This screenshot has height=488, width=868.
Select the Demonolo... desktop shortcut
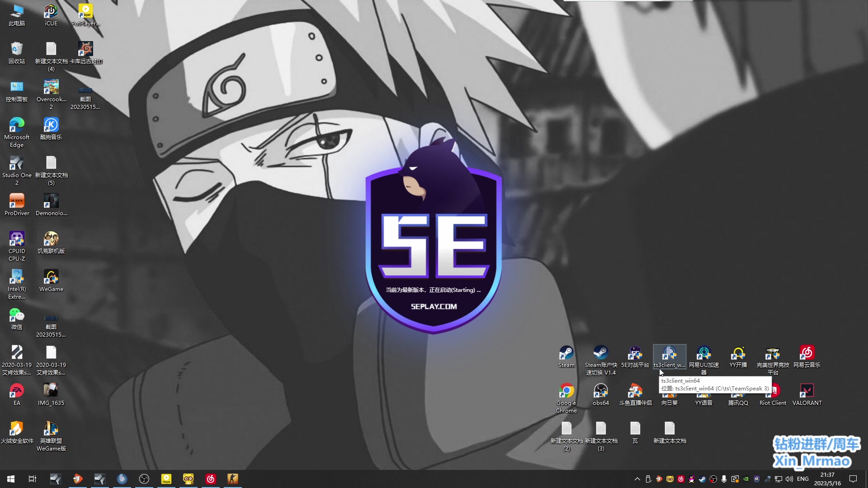(51, 205)
